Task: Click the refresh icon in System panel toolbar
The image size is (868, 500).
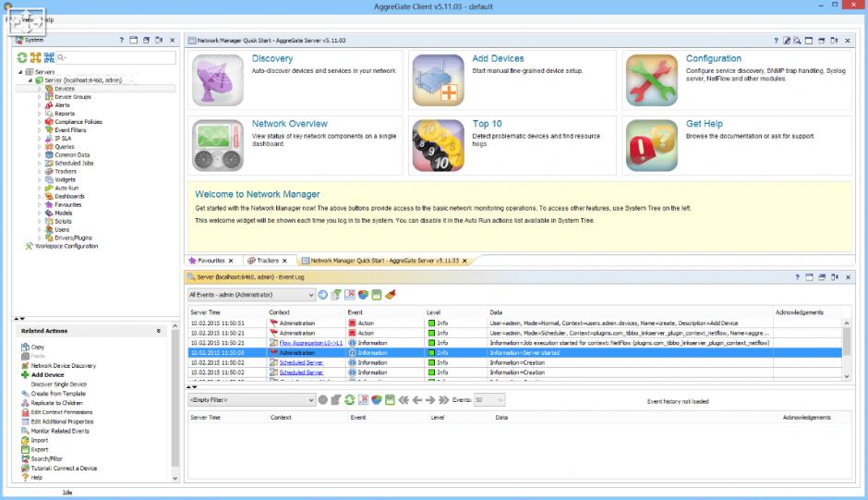Action: click(x=22, y=57)
